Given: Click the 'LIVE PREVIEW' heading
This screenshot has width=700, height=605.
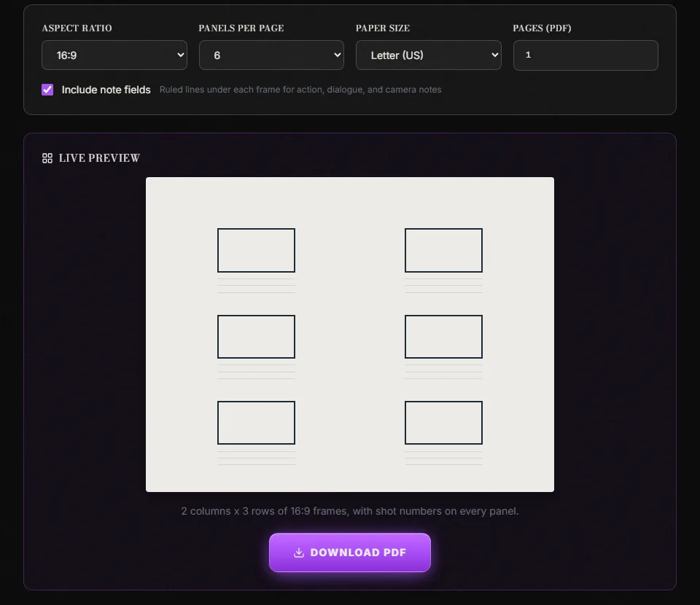Looking at the screenshot, I should click(100, 158).
